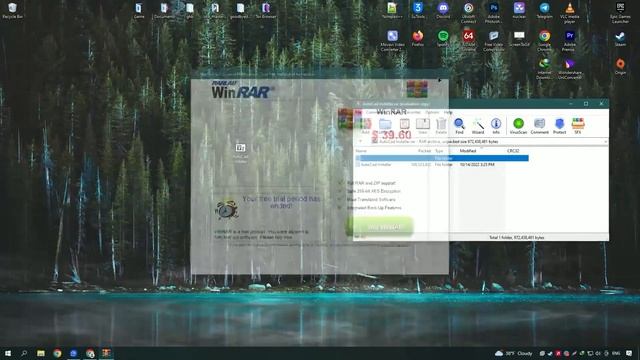Select the VLC media player icon

(569, 13)
